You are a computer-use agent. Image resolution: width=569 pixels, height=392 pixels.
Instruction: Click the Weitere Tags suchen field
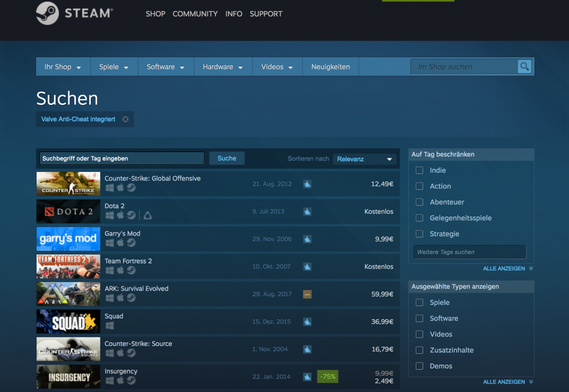pyautogui.click(x=470, y=252)
